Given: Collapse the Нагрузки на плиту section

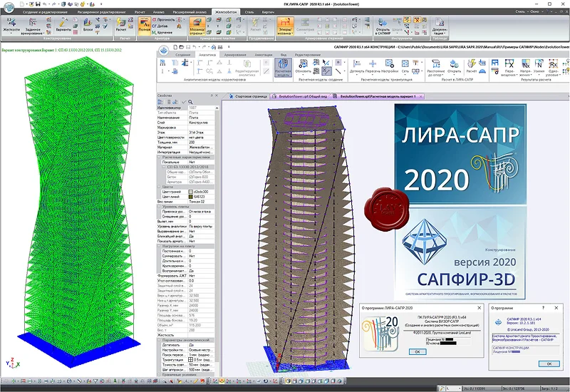Looking at the screenshot, I should pyautogui.click(x=159, y=246).
